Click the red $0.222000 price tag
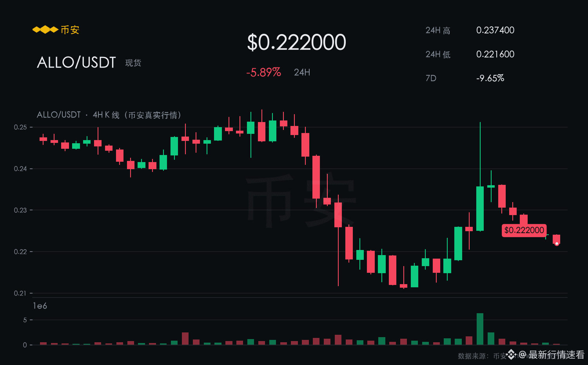The width and height of the screenshot is (588, 365). 524,230
